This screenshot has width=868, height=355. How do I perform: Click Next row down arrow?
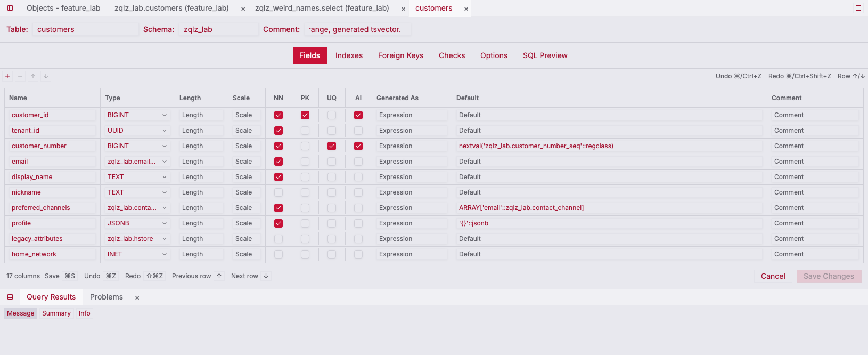pos(266,276)
